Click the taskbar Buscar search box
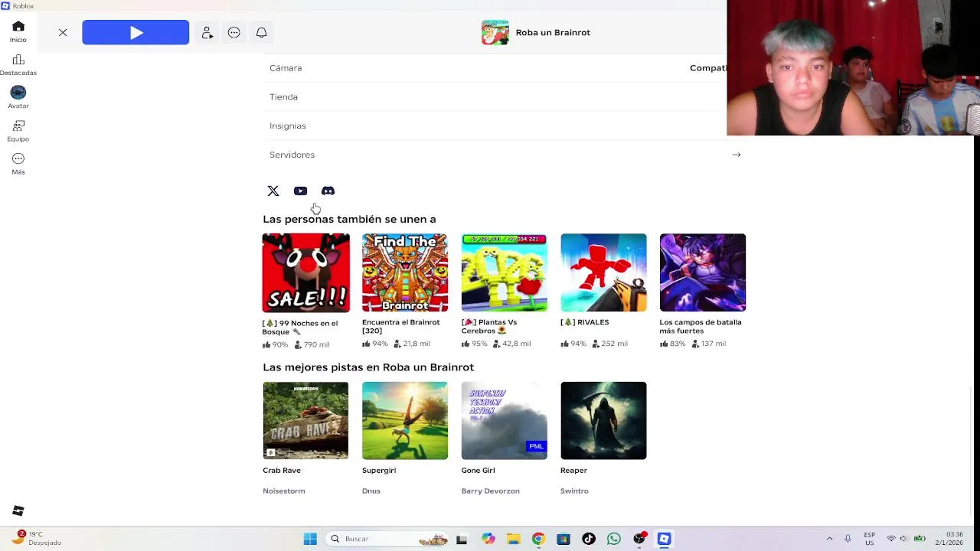Image resolution: width=980 pixels, height=551 pixels. click(x=388, y=539)
